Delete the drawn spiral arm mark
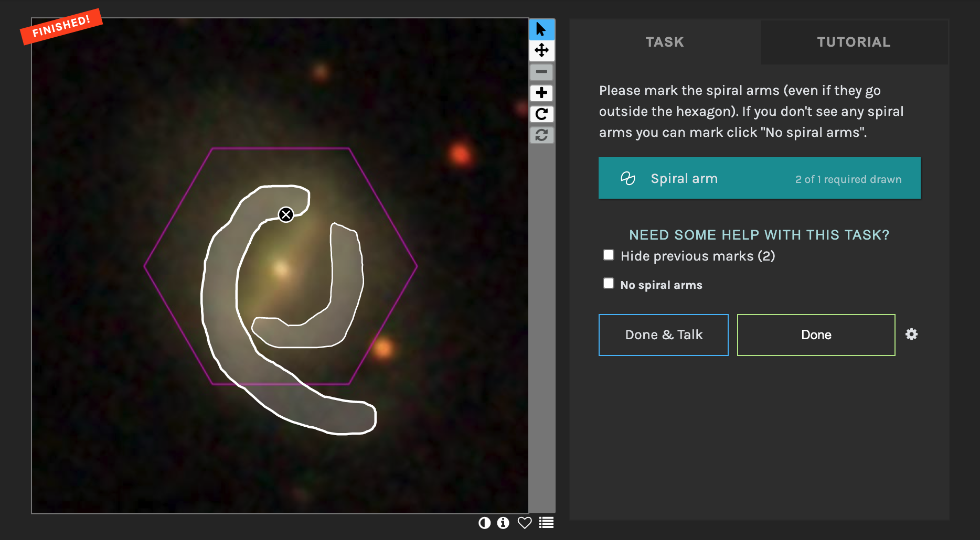The width and height of the screenshot is (980, 540). (x=286, y=214)
